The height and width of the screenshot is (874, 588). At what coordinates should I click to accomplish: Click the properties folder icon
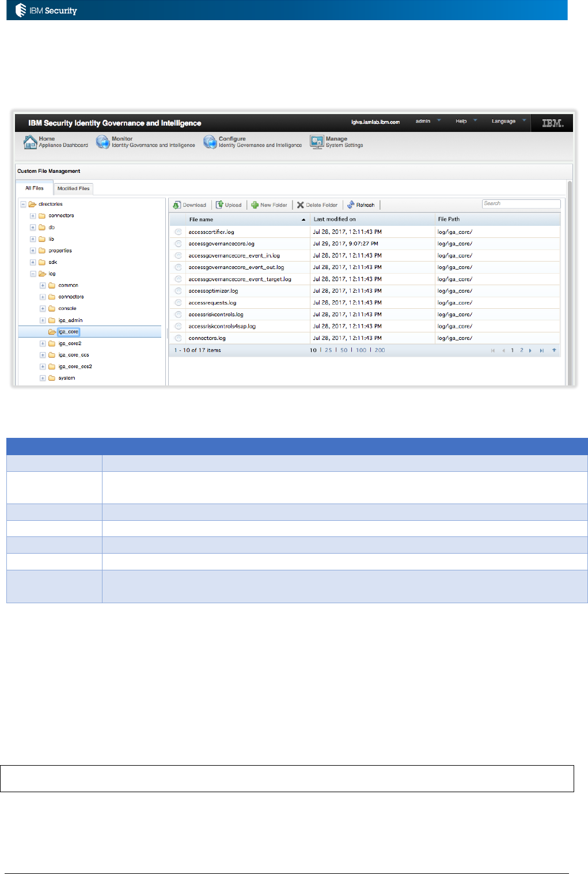42,251
